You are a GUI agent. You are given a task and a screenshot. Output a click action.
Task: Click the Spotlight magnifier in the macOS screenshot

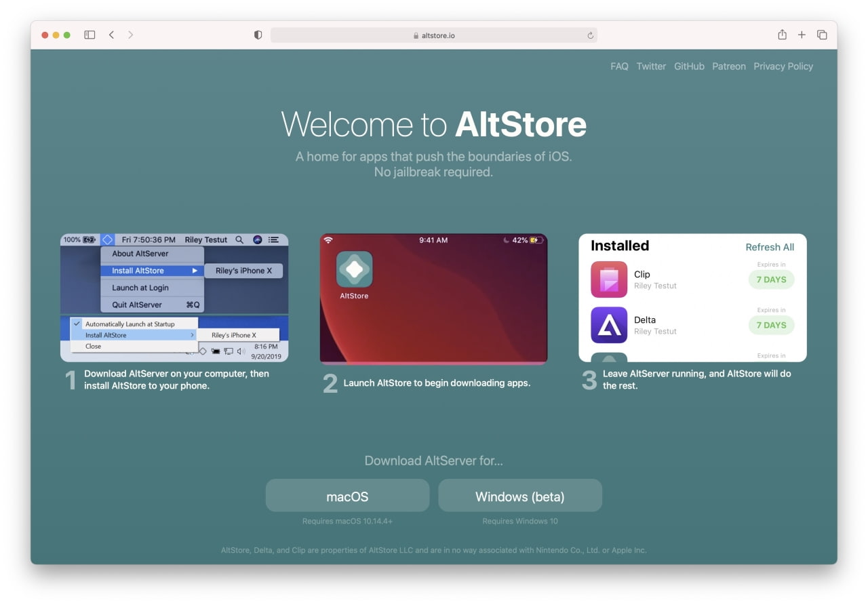(x=239, y=239)
